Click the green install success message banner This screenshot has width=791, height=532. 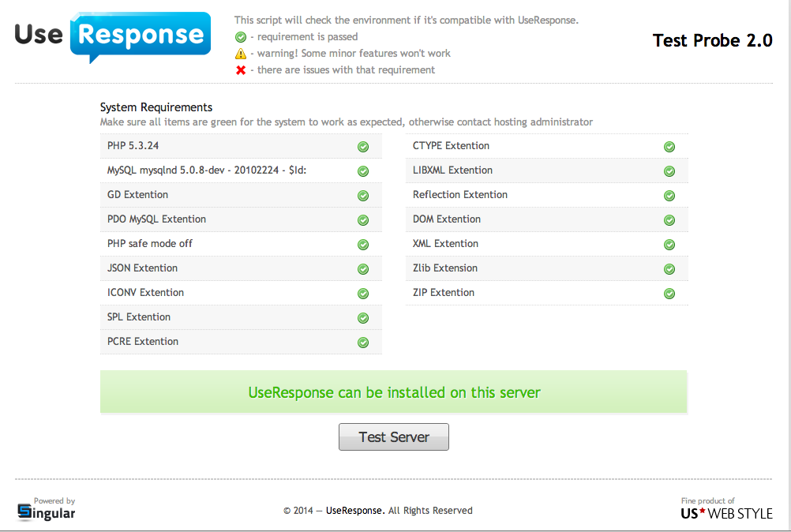pos(394,392)
